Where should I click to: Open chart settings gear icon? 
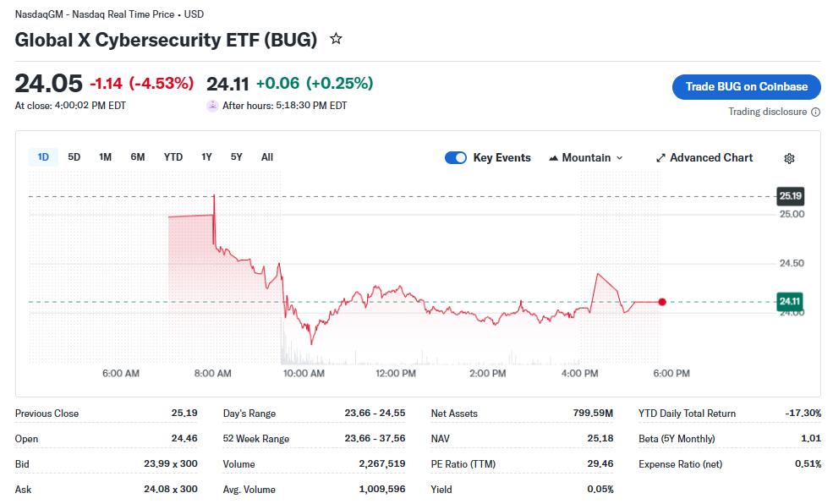(789, 158)
